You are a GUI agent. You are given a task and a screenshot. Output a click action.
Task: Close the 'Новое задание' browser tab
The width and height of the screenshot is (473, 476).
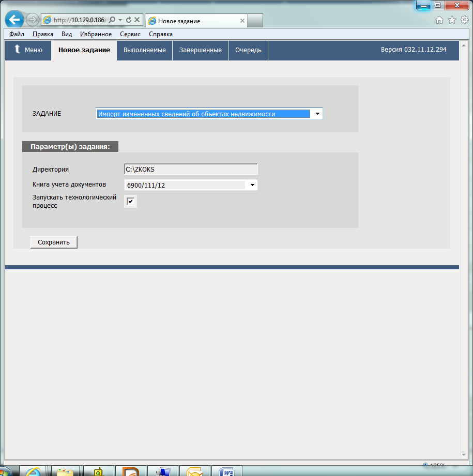242,21
